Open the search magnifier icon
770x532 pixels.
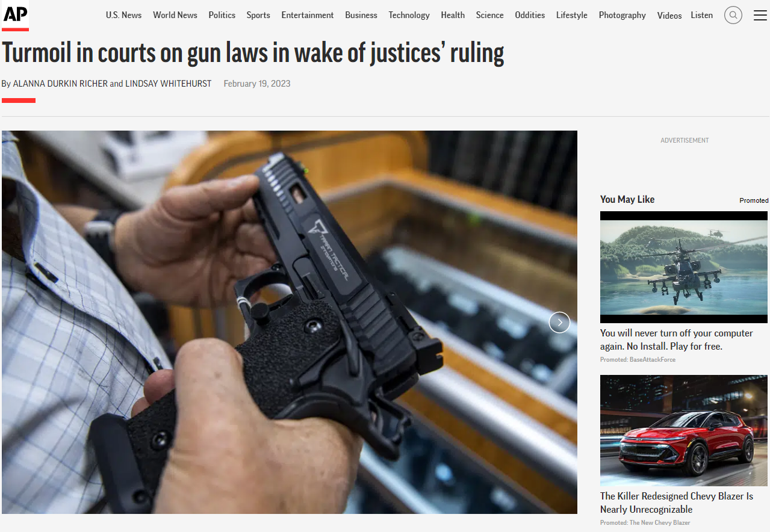(x=733, y=15)
